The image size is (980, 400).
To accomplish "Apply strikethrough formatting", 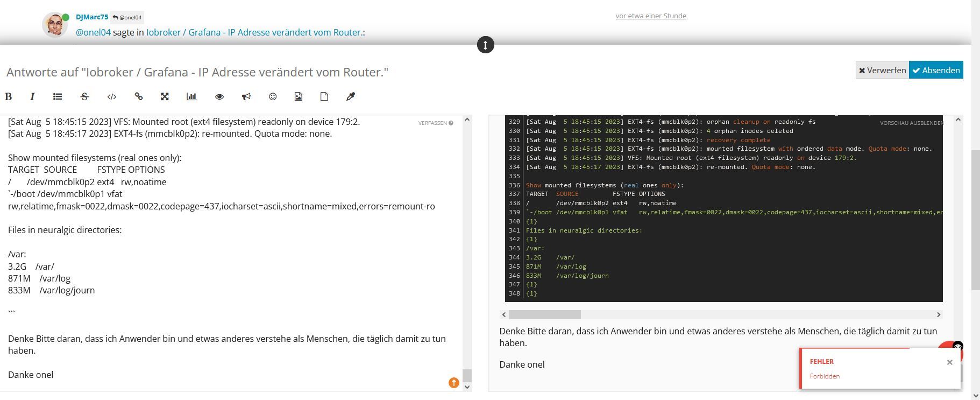I will [x=84, y=97].
